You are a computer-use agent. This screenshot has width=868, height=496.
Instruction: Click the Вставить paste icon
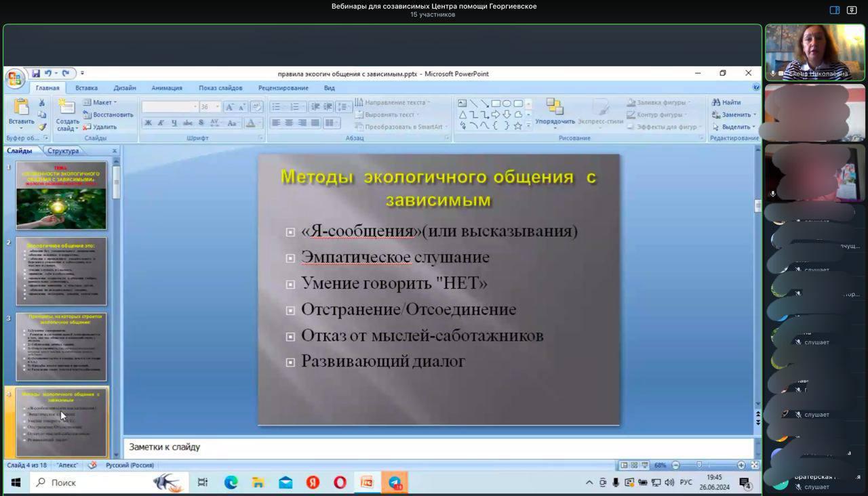click(x=21, y=108)
